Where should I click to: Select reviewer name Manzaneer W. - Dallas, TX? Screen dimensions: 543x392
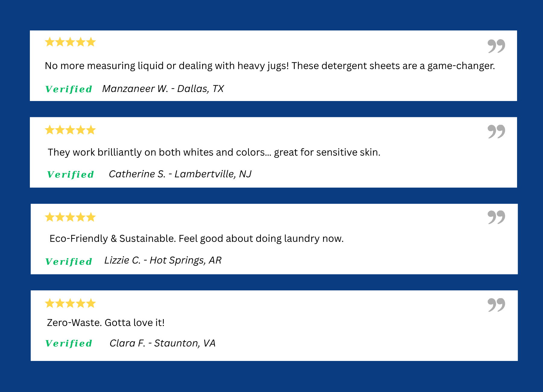[163, 89]
